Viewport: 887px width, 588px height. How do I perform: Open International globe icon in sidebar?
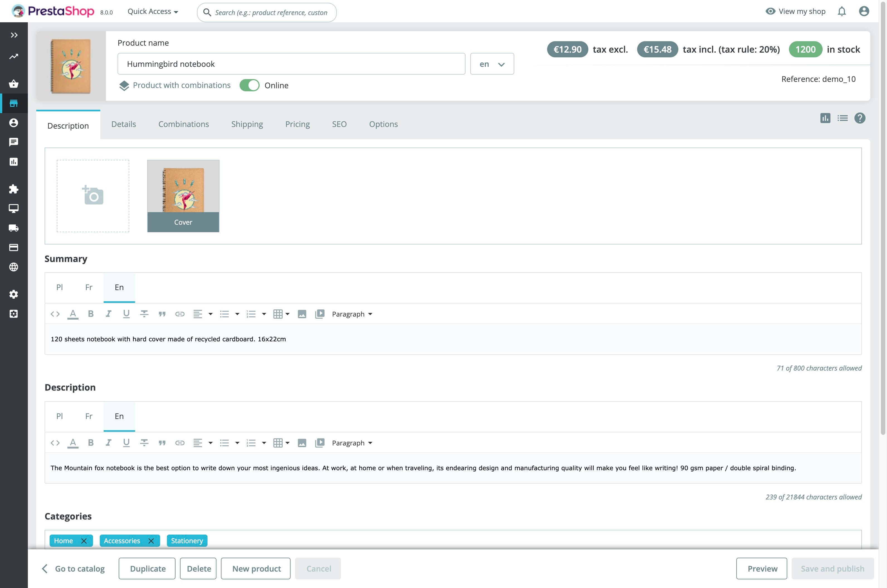tap(14, 267)
